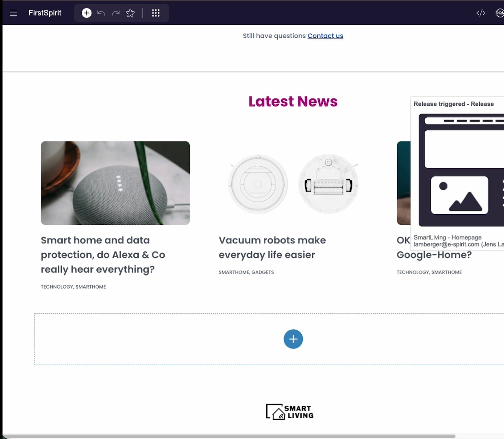Open the code view icon

pyautogui.click(x=481, y=13)
